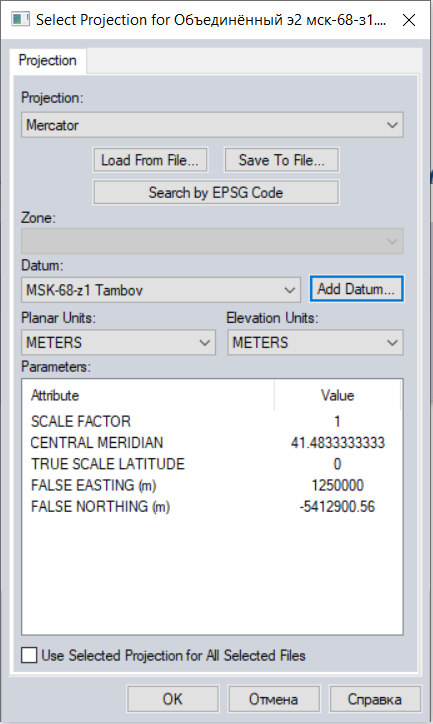The width and height of the screenshot is (433, 724).
Task: Expand the disabled Zone dropdown
Action: pyautogui.click(x=212, y=241)
